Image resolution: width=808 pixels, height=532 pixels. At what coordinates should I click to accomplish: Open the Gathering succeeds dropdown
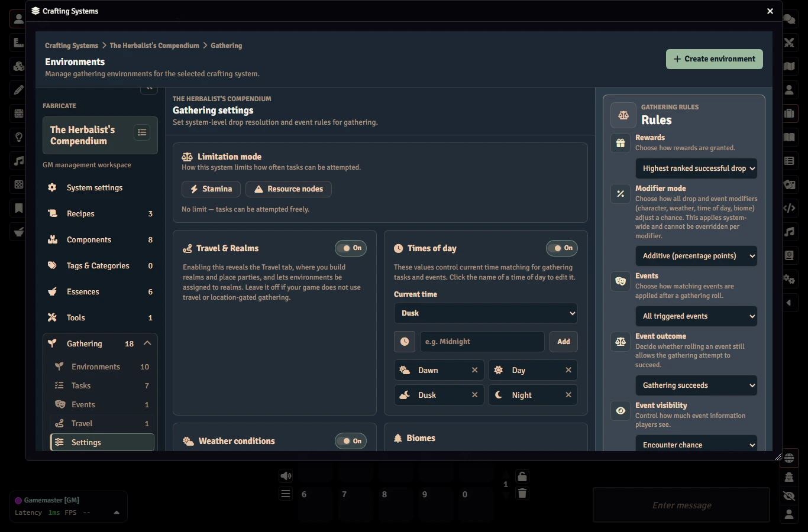click(x=696, y=385)
